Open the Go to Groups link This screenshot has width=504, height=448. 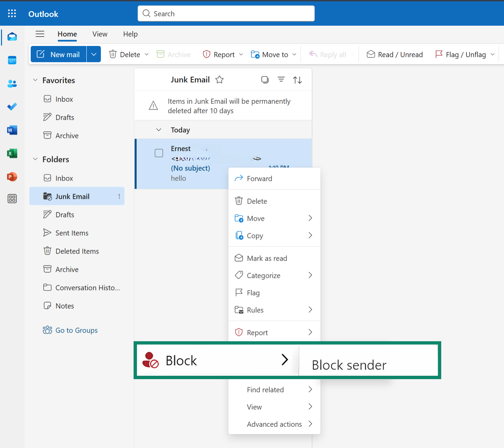[77, 330]
